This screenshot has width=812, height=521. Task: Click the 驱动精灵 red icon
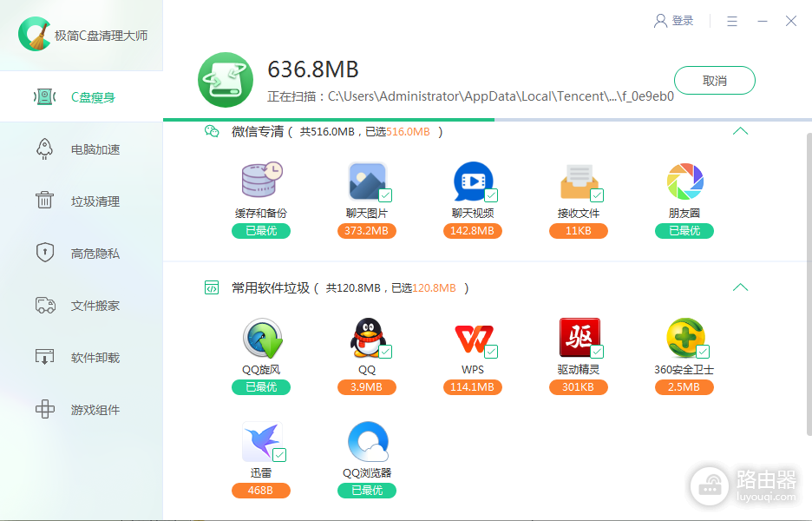580,337
